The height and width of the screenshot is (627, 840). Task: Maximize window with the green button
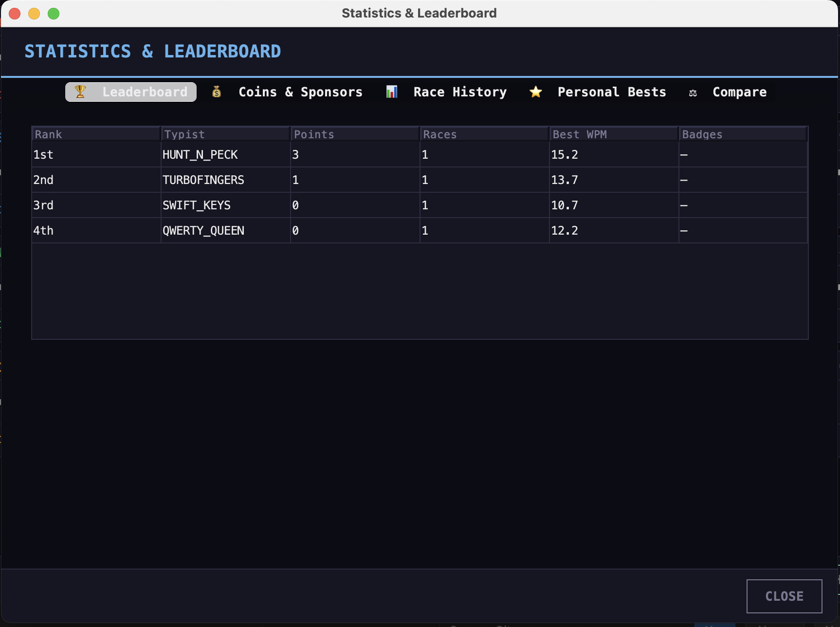pyautogui.click(x=54, y=14)
